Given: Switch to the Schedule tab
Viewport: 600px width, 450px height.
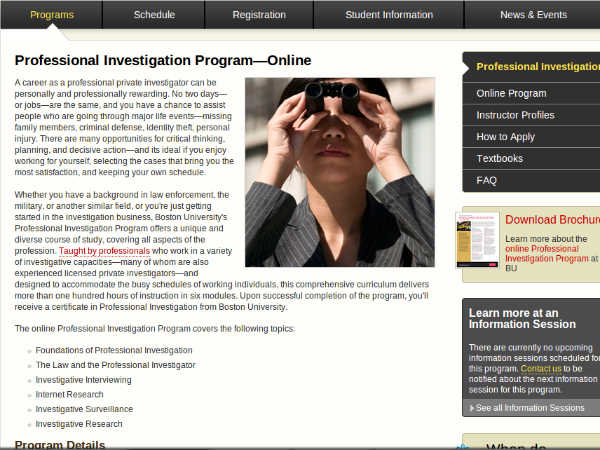Looking at the screenshot, I should pyautogui.click(x=154, y=15).
